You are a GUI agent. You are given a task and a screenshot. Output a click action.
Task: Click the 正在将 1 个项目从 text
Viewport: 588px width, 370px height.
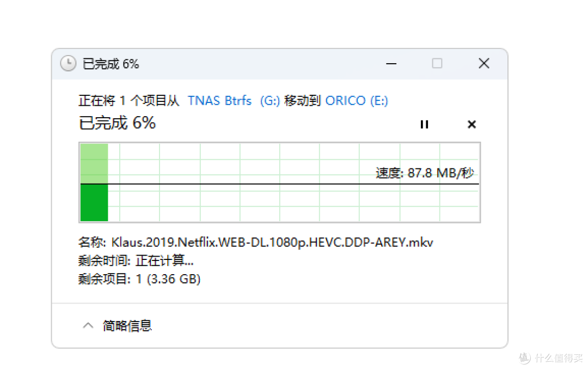(128, 101)
